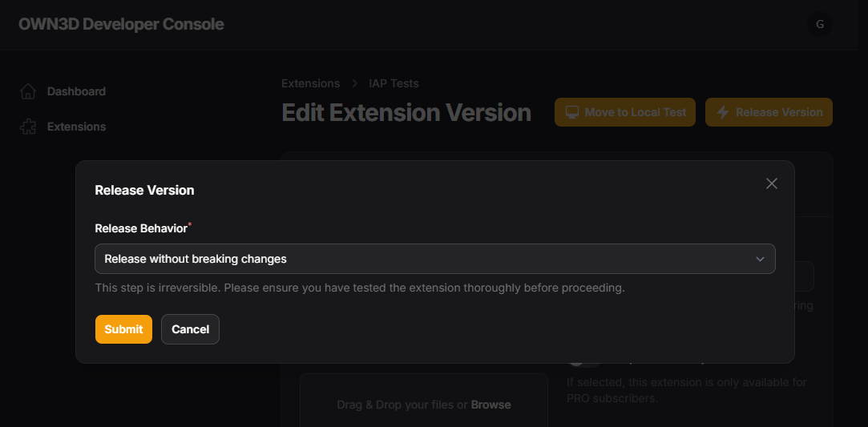Click the breadcrumb chevron separator arrow
Viewport: 868px width, 427px height.
[x=354, y=83]
